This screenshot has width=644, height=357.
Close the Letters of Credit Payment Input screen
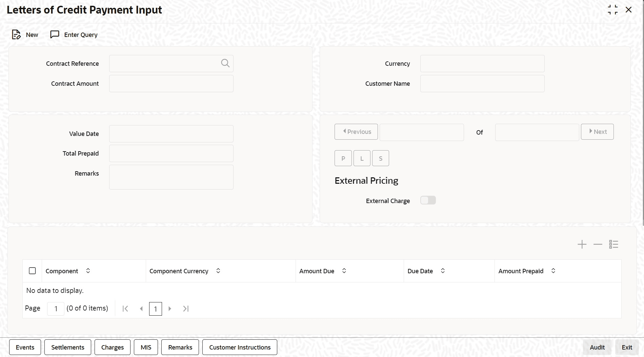629,10
